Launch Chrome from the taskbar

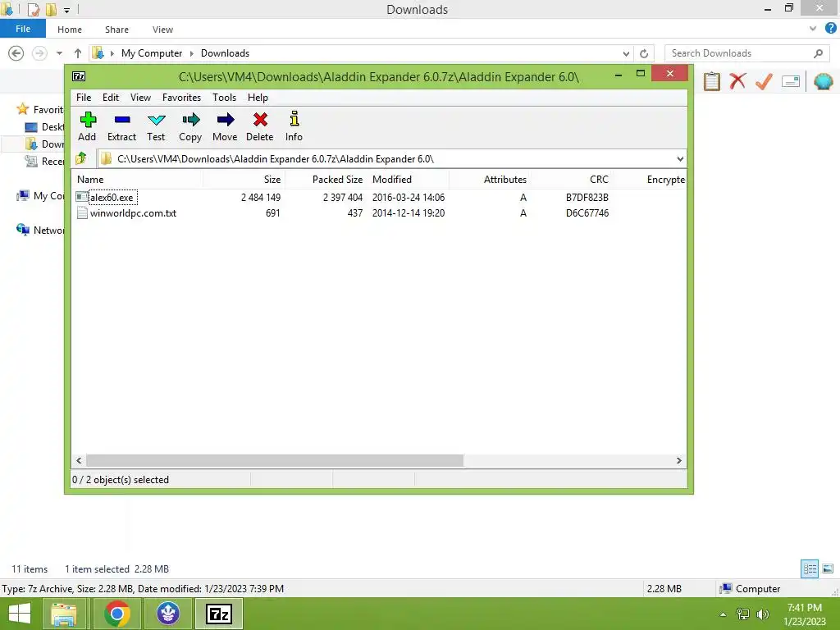117,614
